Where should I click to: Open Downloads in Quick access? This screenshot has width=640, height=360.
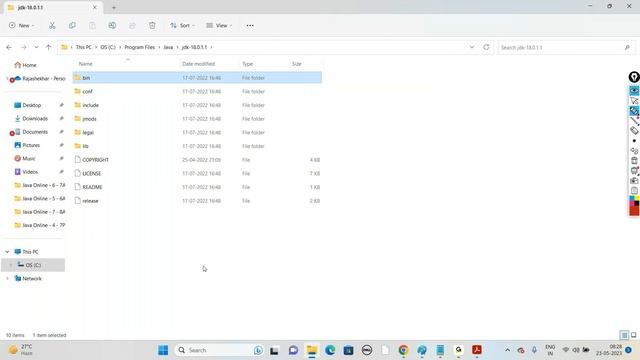coord(31,119)
